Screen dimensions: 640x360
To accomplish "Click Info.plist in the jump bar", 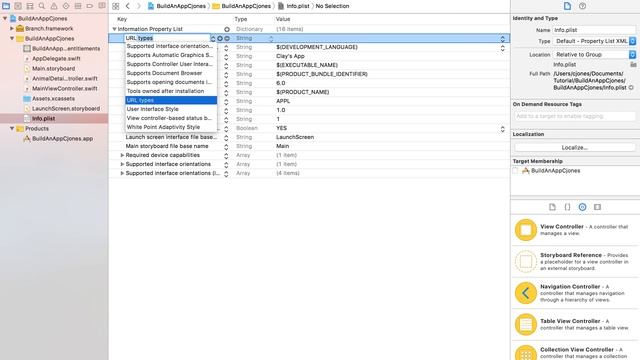I will [x=293, y=6].
